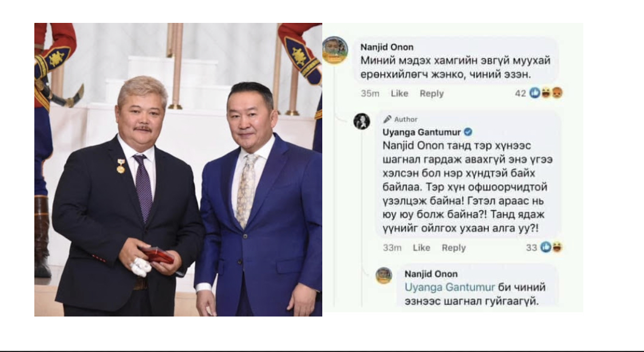Open Uyanga Gantumur's profile name link
This screenshot has width=644, height=352.
421,132
